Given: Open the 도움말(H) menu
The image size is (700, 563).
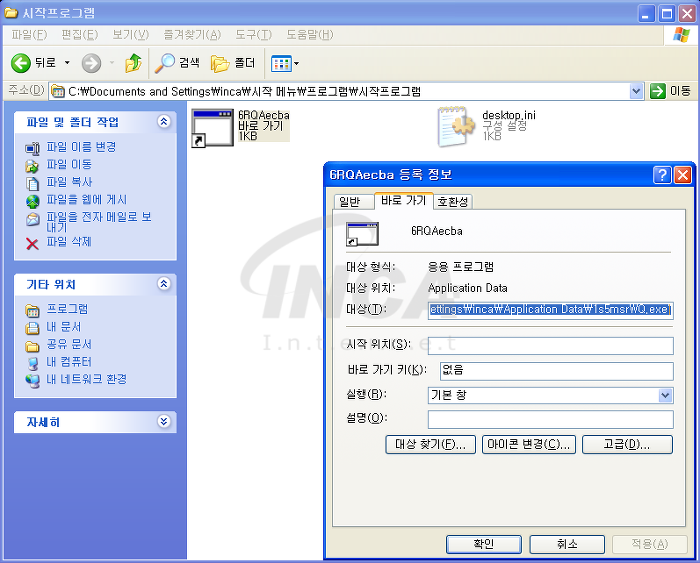Looking at the screenshot, I should click(309, 35).
